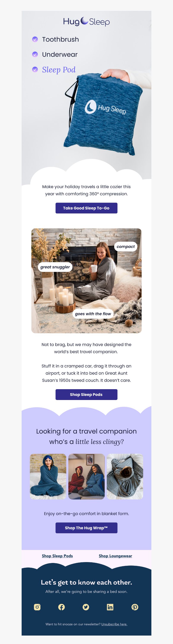Open the Facebook social icon
Image resolution: width=173 pixels, height=644 pixels.
point(61,607)
